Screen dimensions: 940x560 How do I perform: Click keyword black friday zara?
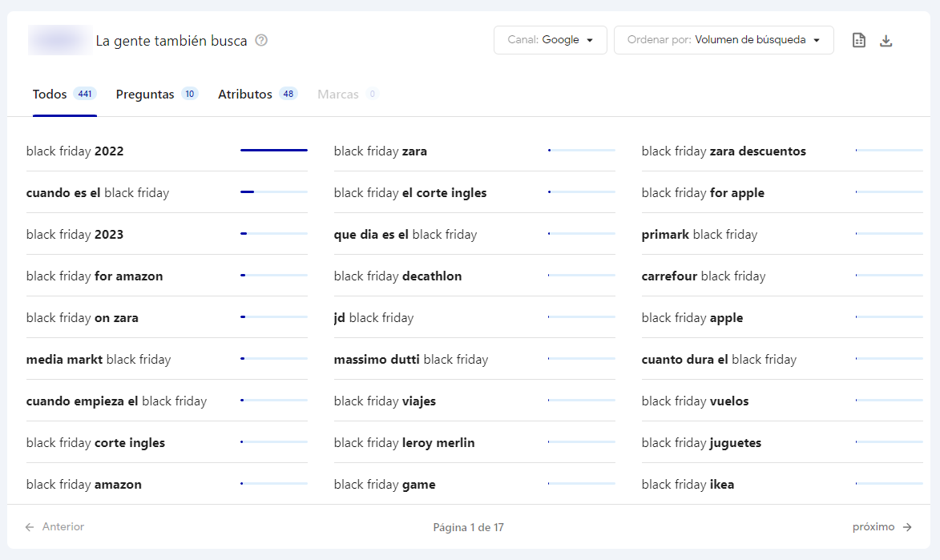click(381, 151)
